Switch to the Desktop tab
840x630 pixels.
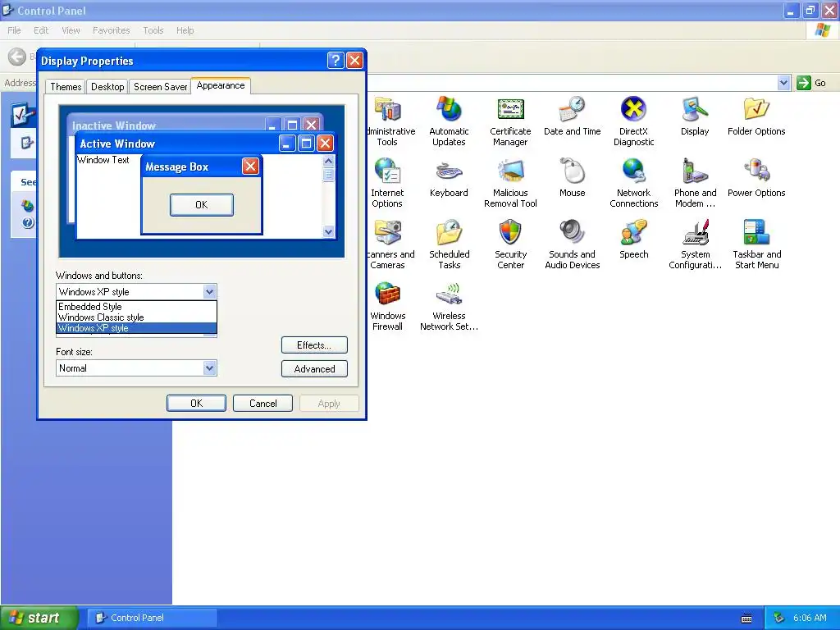(107, 87)
